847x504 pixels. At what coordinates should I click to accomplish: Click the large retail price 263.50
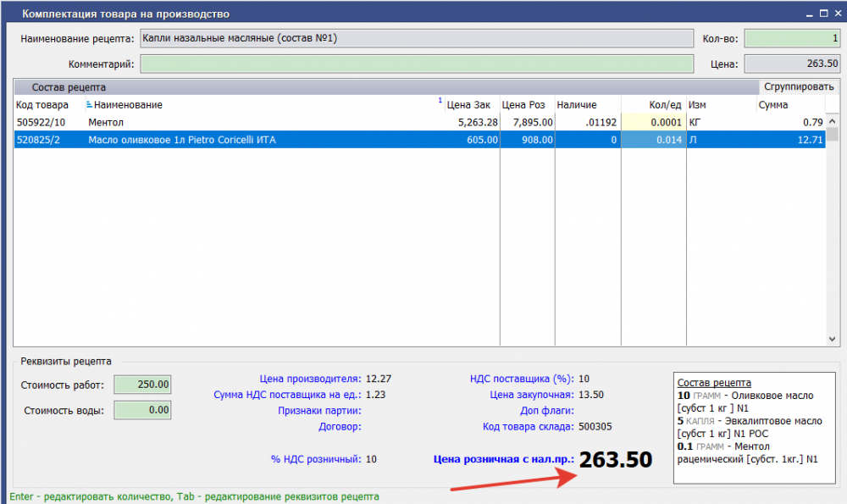click(x=616, y=460)
